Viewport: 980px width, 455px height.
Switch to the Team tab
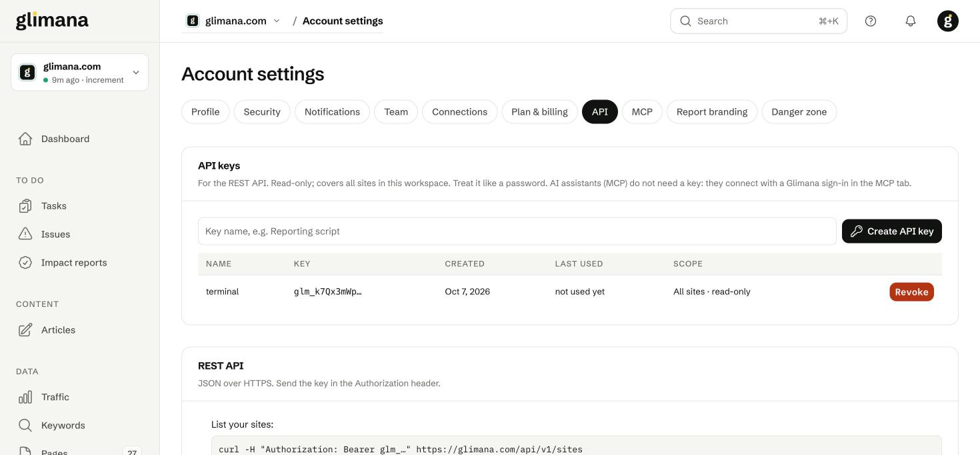(396, 111)
